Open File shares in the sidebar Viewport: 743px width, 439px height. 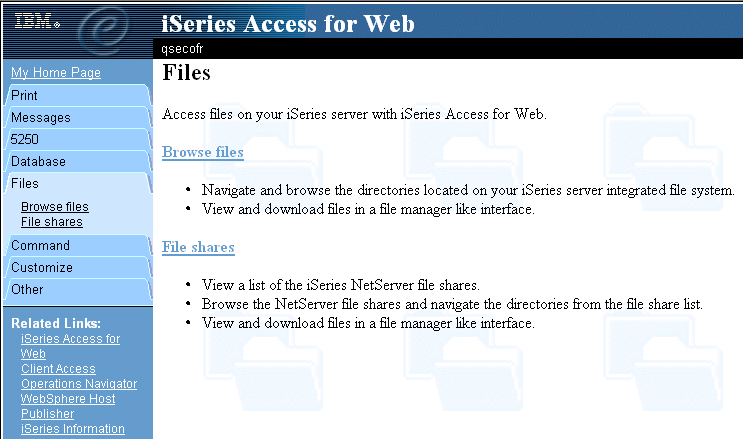tap(52, 222)
